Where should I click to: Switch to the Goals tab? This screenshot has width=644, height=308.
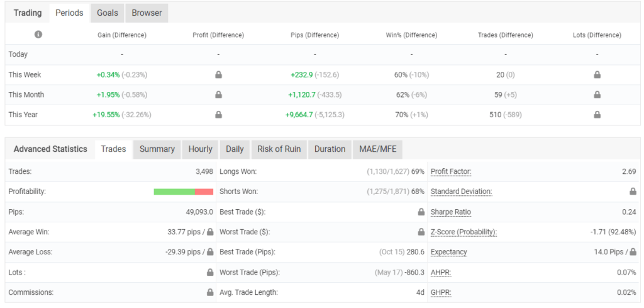coord(107,13)
